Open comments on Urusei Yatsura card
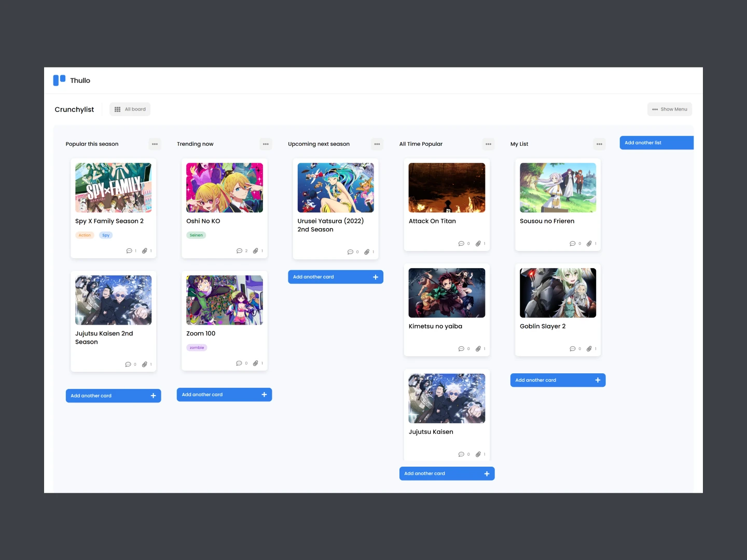Image resolution: width=747 pixels, height=560 pixels. 350,252
